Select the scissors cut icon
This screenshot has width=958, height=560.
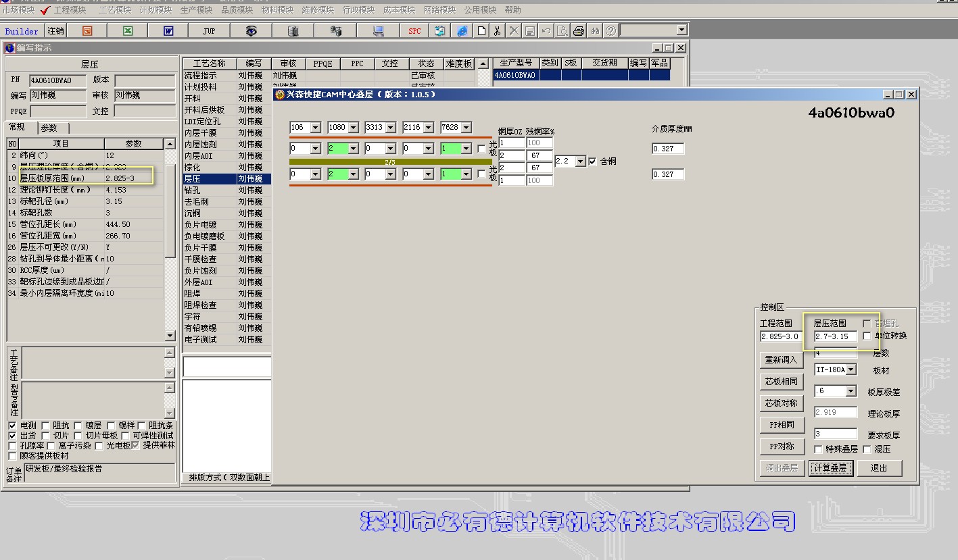[497, 31]
